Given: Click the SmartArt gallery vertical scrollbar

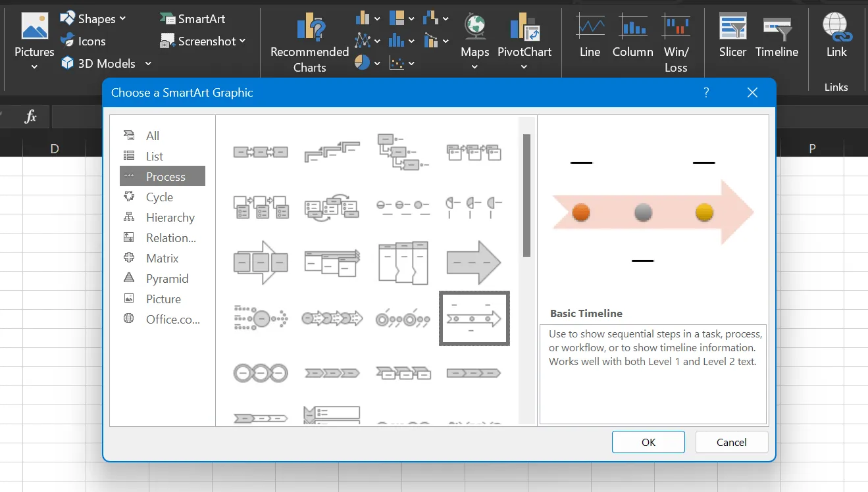Looking at the screenshot, I should point(526,195).
